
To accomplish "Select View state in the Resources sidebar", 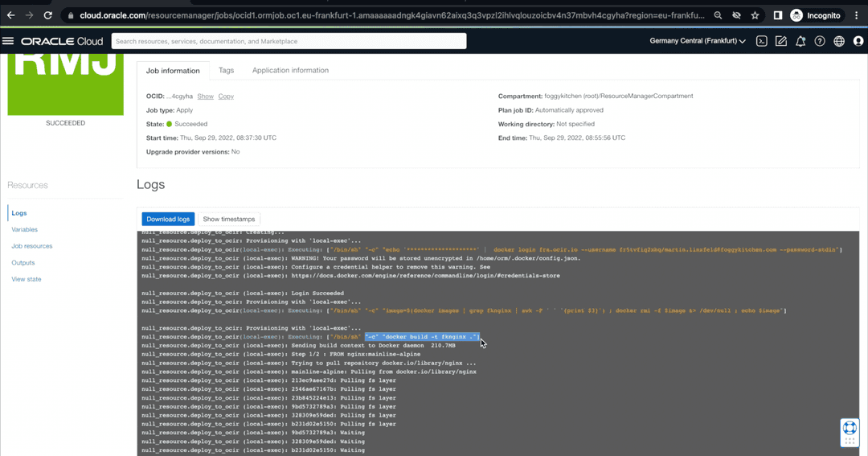I will (x=26, y=279).
